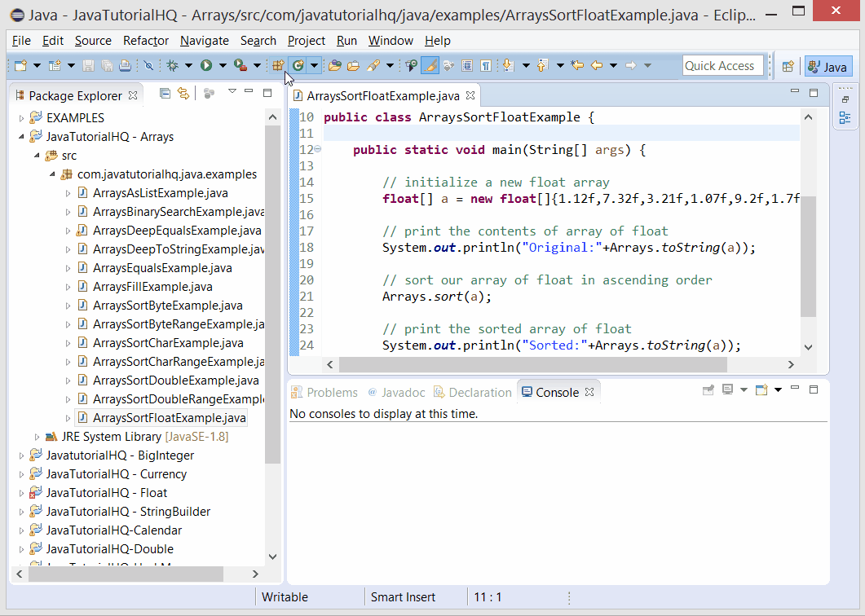Open the Navigate menu
The image size is (865, 616).
coord(204,41)
